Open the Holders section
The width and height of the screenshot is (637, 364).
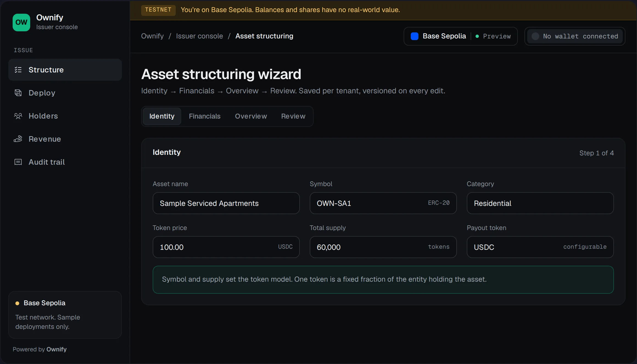pyautogui.click(x=65, y=116)
